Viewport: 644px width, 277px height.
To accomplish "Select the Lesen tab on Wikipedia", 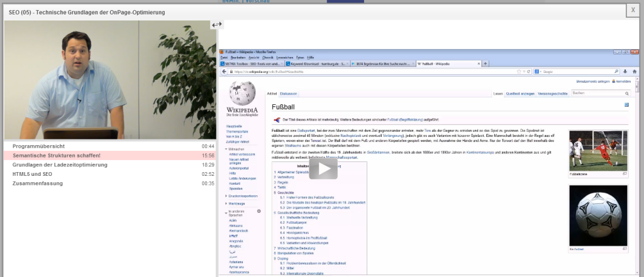I will [x=498, y=94].
